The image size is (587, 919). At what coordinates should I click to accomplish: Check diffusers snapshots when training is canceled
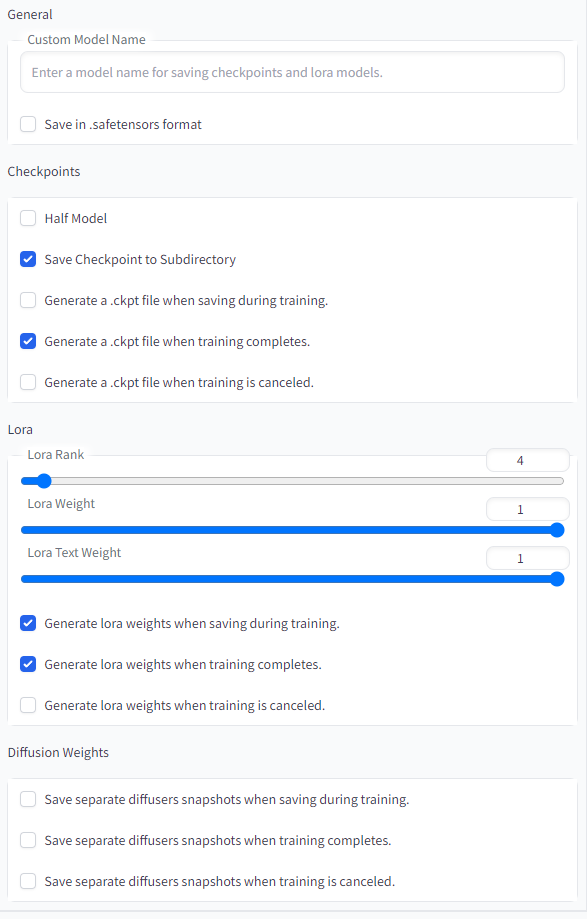[x=28, y=881]
